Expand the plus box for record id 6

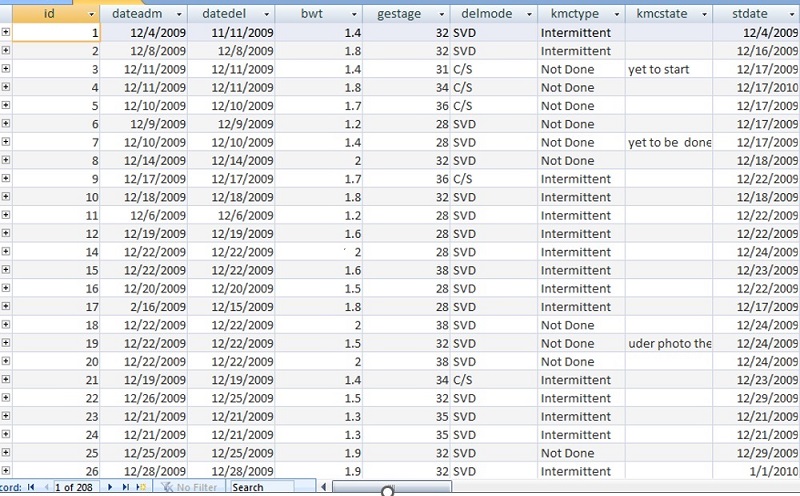(x=6, y=123)
